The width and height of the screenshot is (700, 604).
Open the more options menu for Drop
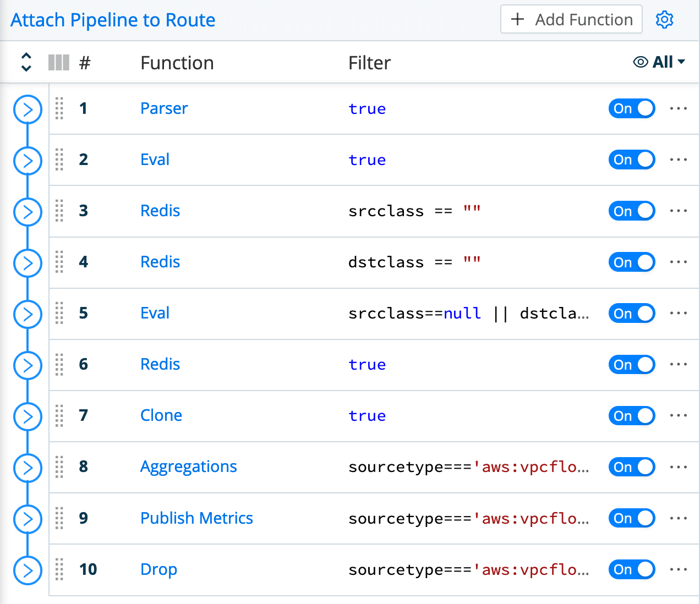678,569
